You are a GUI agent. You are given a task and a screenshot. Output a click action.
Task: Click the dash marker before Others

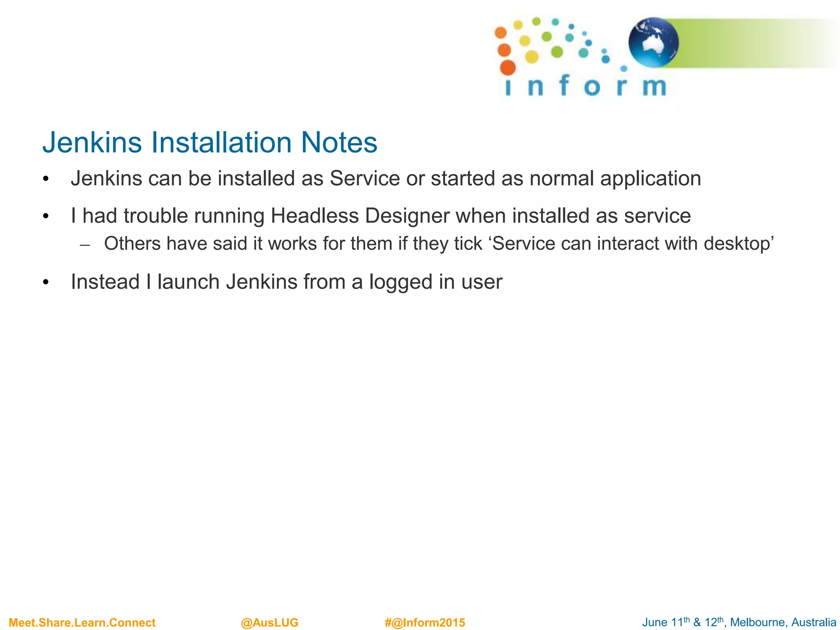point(85,245)
